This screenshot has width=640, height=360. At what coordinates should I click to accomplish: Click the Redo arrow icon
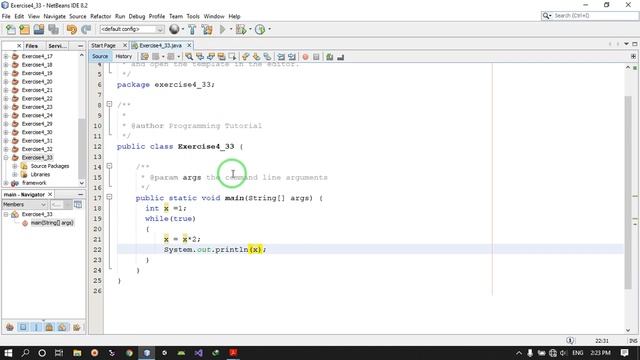[x=86, y=29]
